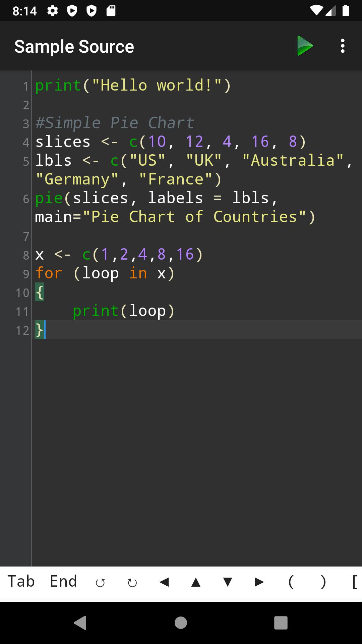Move cursor up with up arrow key

[196, 582]
